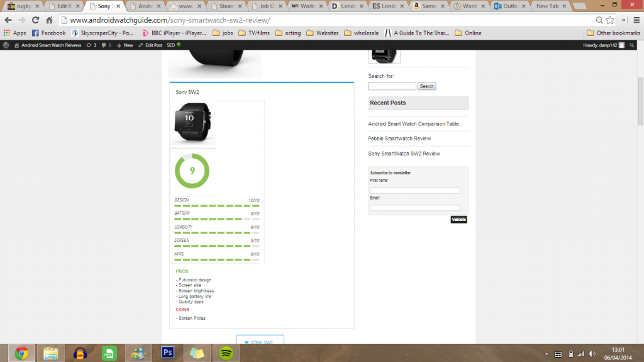The width and height of the screenshot is (644, 362).
Task: Click the Design rating bar
Action: (216, 206)
